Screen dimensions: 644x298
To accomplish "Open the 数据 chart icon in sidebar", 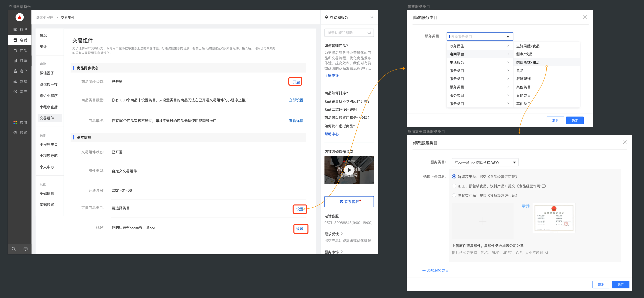I will 15,81.
